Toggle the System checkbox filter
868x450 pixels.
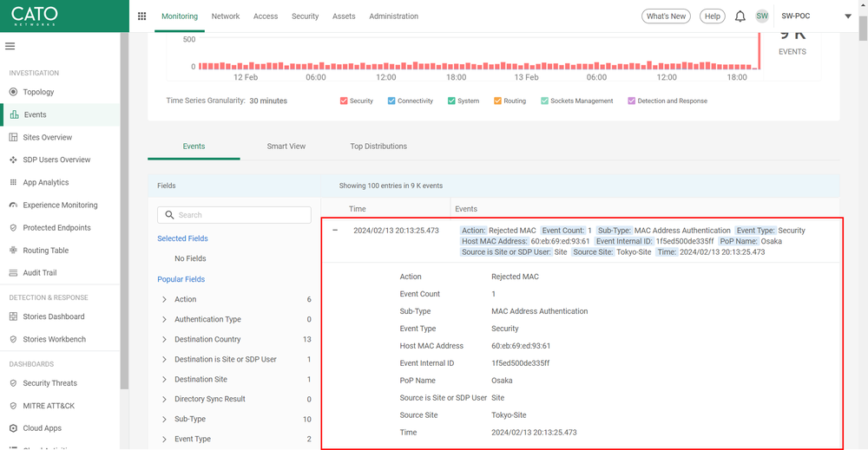451,101
